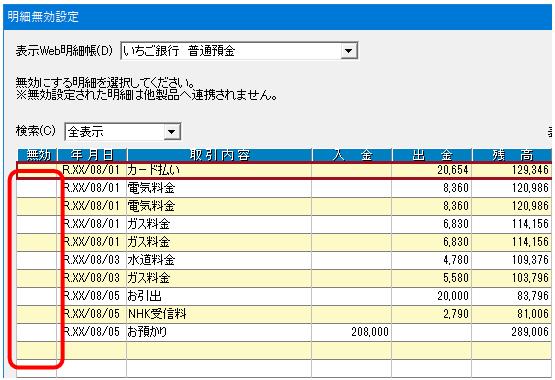Click the 103,796 balance value
Viewport: 555px width, 380px height.
tap(530, 278)
